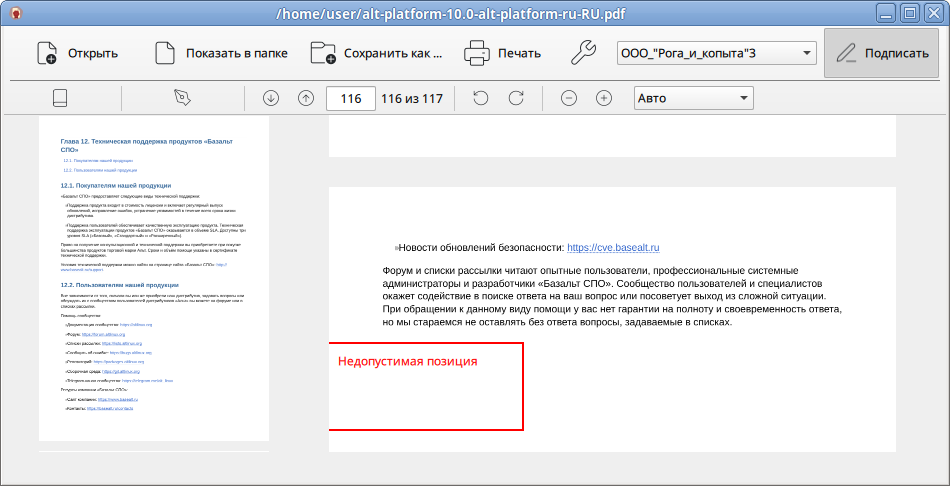
Task: Click thumbnail heading '12.1. Покупателям нашей продукции'
Action: (116, 185)
